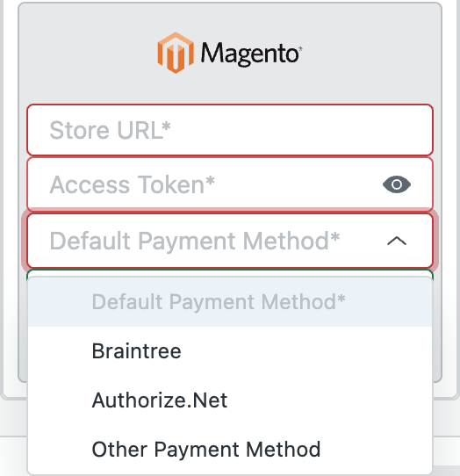Click the Other Payment Method entry text
This screenshot has width=460, height=476.
[206, 450]
